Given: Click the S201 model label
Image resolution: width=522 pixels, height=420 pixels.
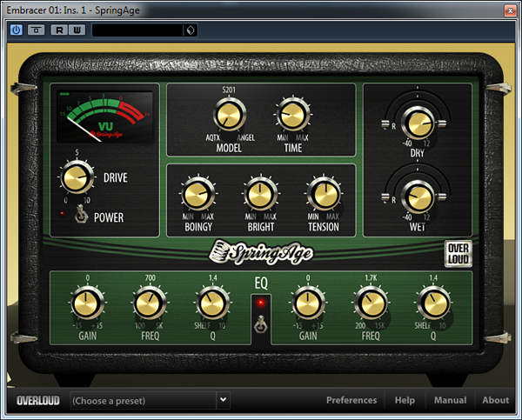Looking at the screenshot, I should [229, 90].
